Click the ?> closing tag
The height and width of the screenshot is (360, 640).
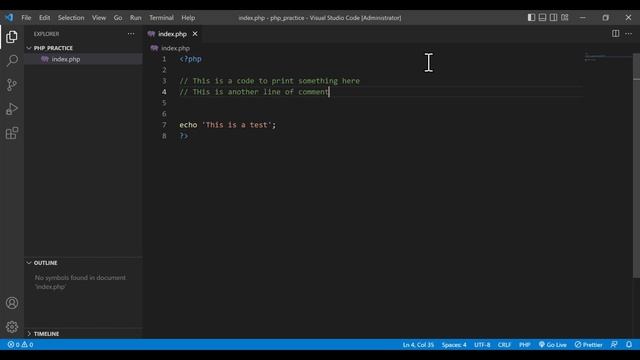(184, 136)
